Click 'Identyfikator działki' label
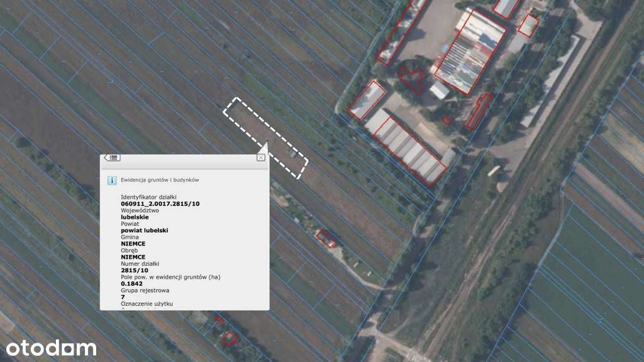 [x=148, y=197]
